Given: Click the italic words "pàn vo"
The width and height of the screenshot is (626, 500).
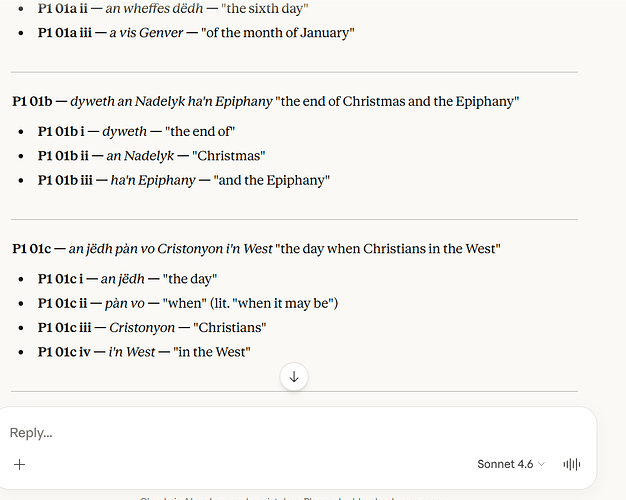Looking at the screenshot, I should 125,303.
